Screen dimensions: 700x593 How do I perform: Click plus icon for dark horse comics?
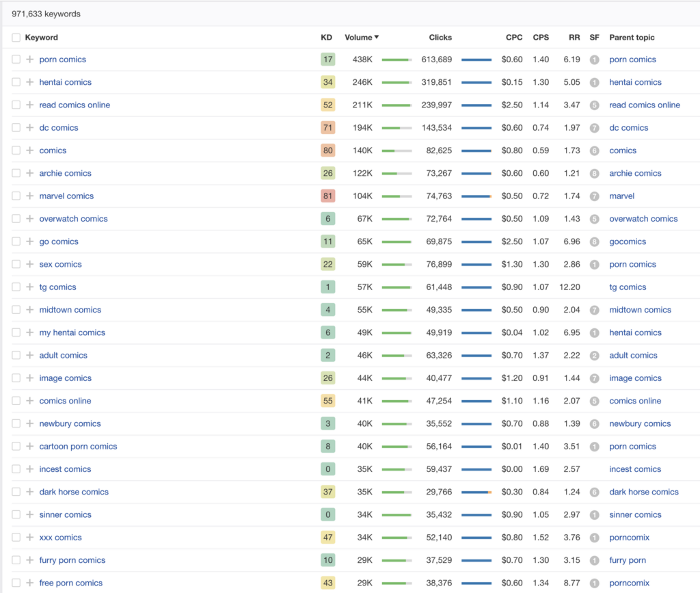point(30,492)
